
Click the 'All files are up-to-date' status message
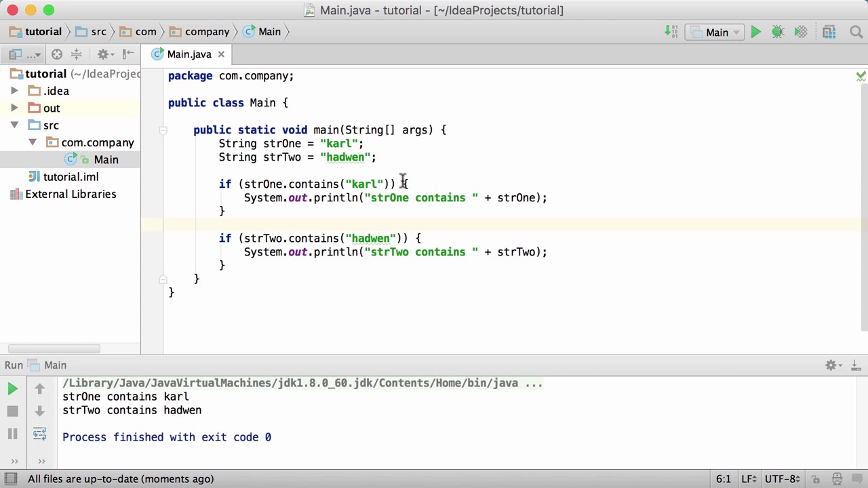click(x=121, y=479)
